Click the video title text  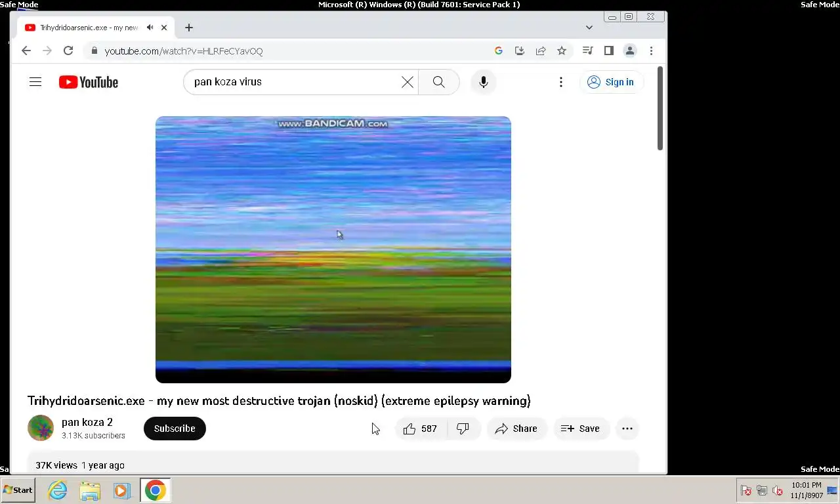279,401
